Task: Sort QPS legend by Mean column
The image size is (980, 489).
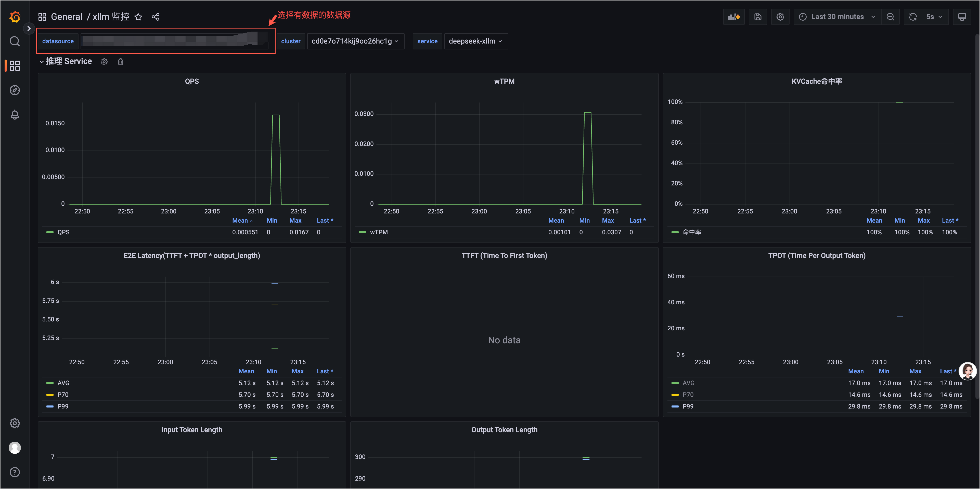Action: coord(242,220)
